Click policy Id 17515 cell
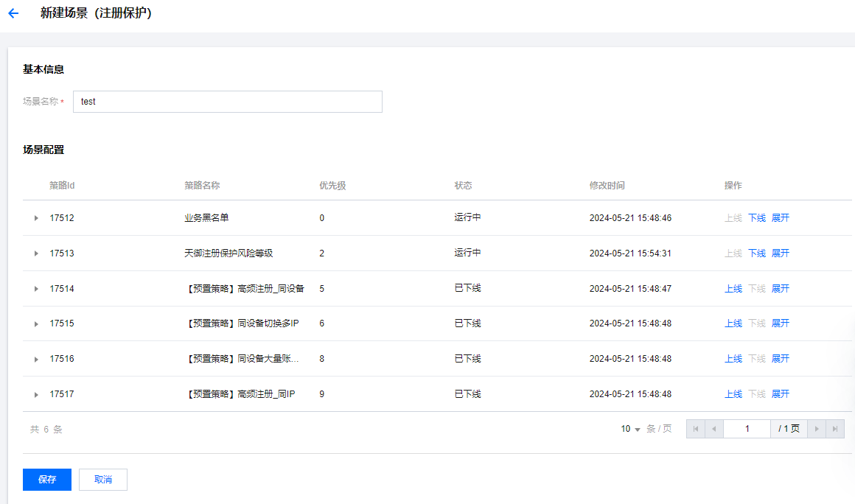The height and width of the screenshot is (504, 855). tap(62, 323)
